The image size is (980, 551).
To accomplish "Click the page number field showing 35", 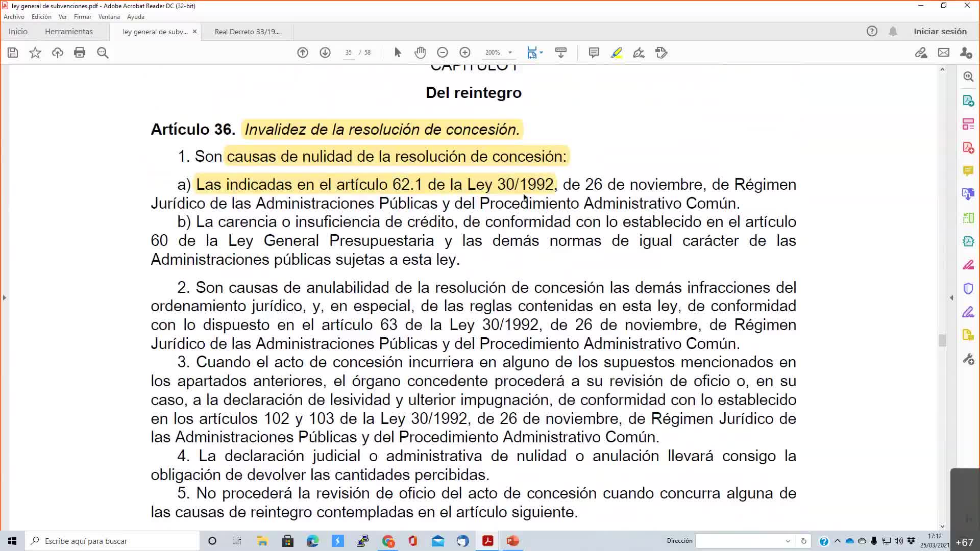I will click(x=349, y=53).
